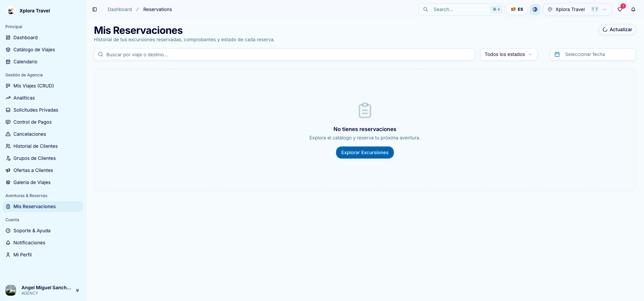Go to Catálogo de Viajes
The height and width of the screenshot is (301, 644).
[43, 50]
